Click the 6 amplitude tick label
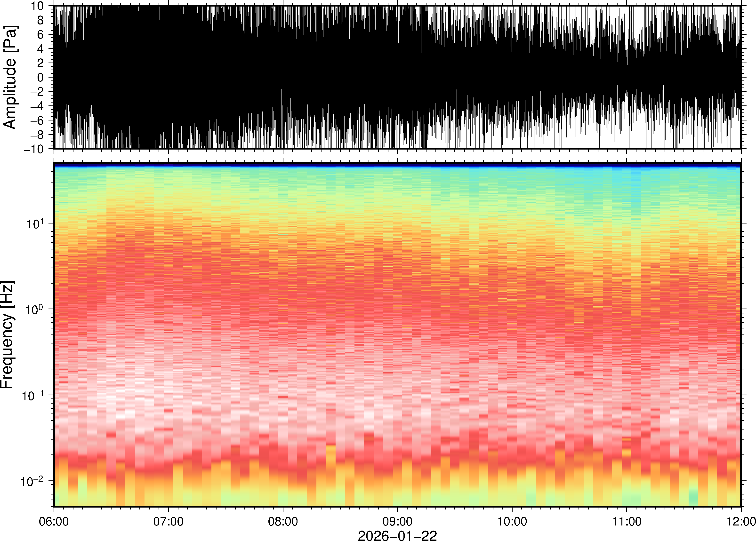This screenshot has height=541, width=756. point(41,35)
